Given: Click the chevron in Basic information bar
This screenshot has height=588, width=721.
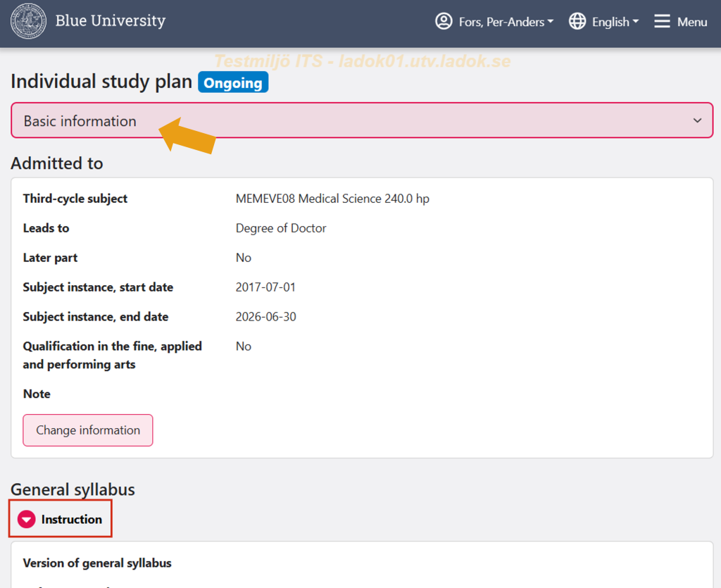Looking at the screenshot, I should 697,120.
